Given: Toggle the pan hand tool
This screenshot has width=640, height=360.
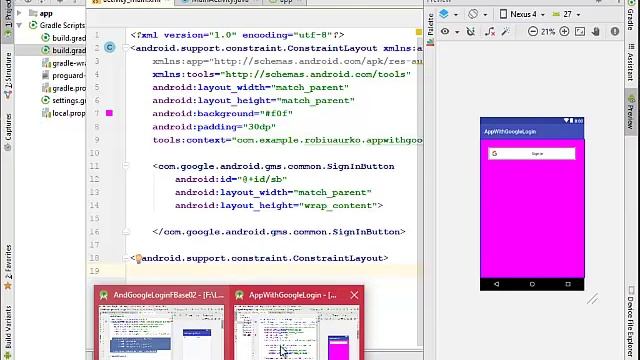Looking at the screenshot, I should pos(596,31).
